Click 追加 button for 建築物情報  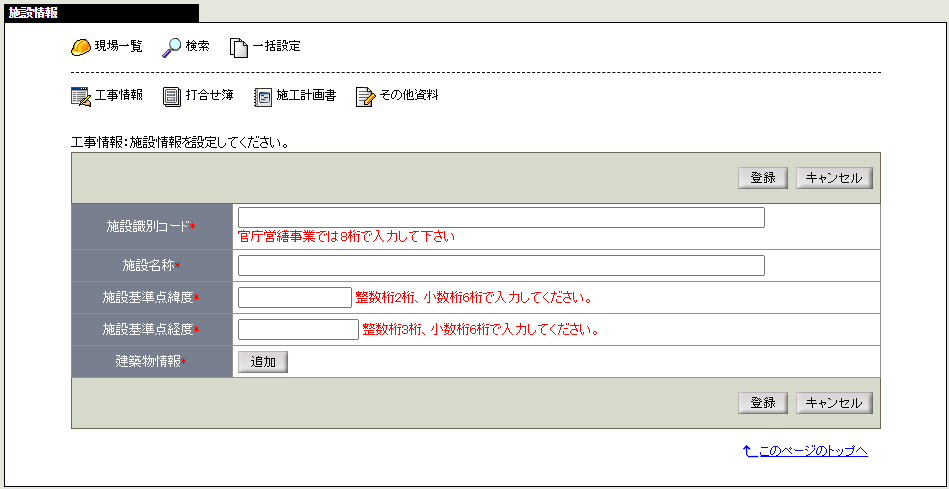coord(263,362)
